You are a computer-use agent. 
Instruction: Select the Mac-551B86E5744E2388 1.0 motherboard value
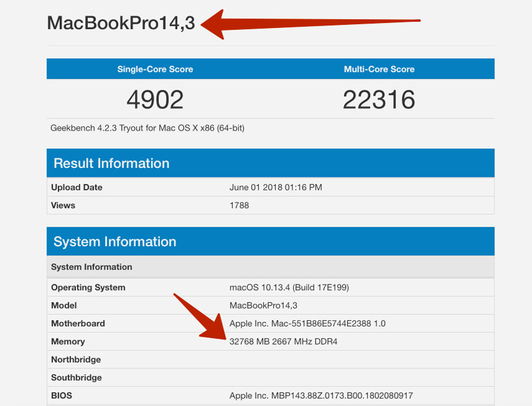pyautogui.click(x=307, y=323)
